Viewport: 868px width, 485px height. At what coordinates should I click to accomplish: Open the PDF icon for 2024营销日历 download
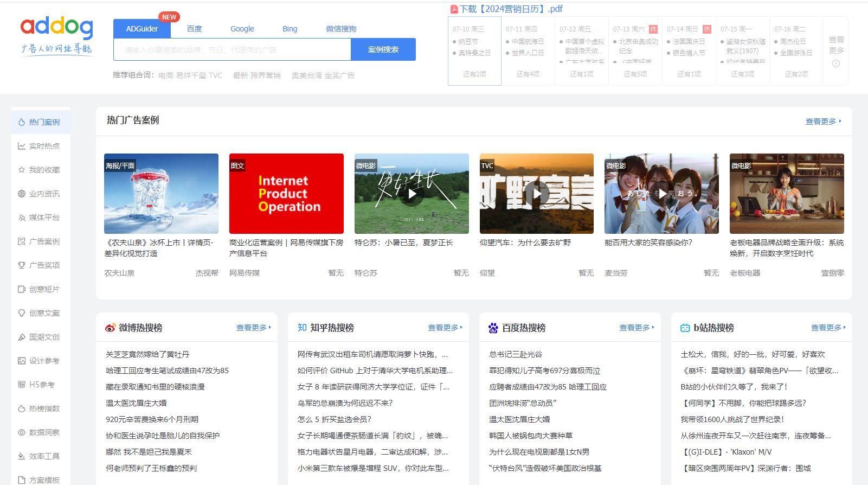click(x=454, y=9)
